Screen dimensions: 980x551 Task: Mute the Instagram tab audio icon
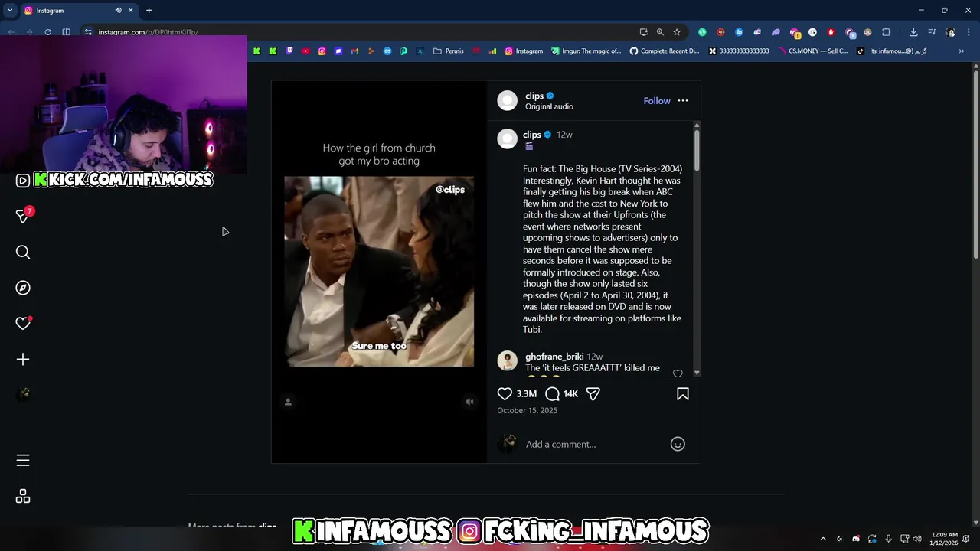pyautogui.click(x=118, y=11)
